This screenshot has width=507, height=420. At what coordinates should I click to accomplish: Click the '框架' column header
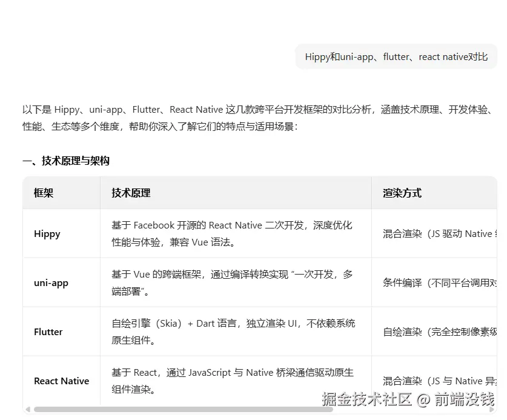pos(61,193)
